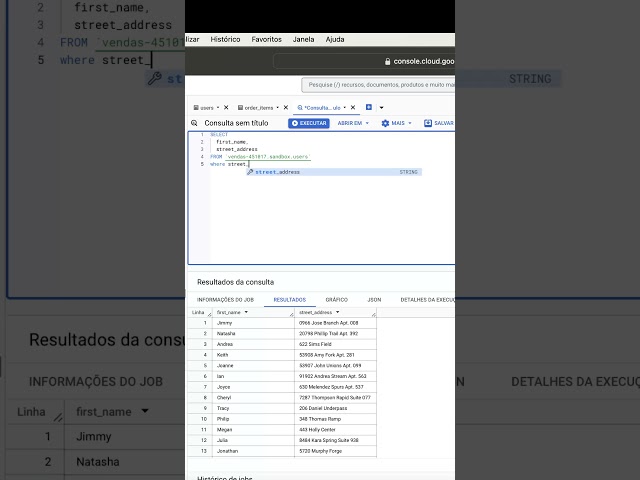
Task: Open the MAIS settings menu
Action: [x=397, y=123]
